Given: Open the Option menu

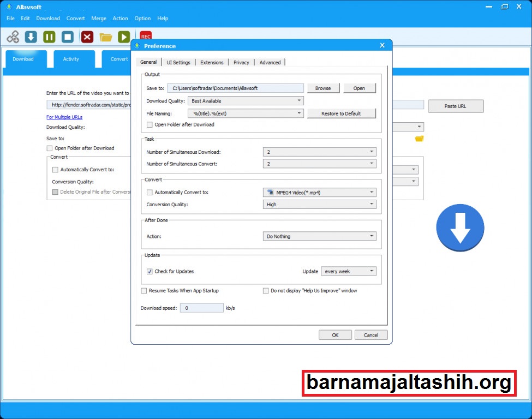Looking at the screenshot, I should click(142, 19).
